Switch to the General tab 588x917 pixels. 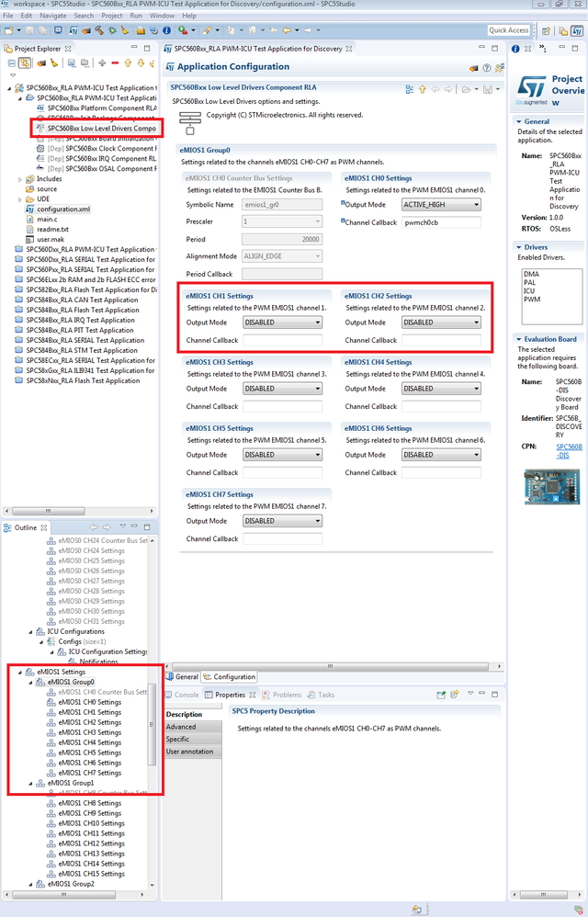pos(182,676)
